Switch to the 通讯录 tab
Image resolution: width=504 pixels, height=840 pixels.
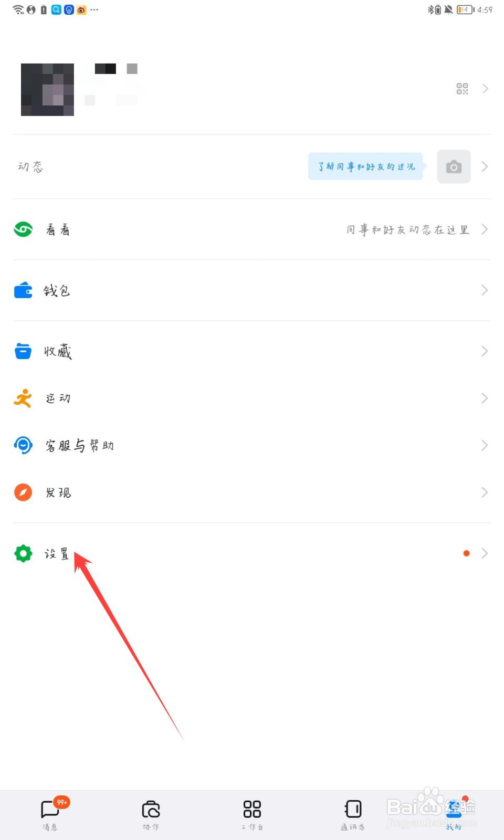[353, 815]
